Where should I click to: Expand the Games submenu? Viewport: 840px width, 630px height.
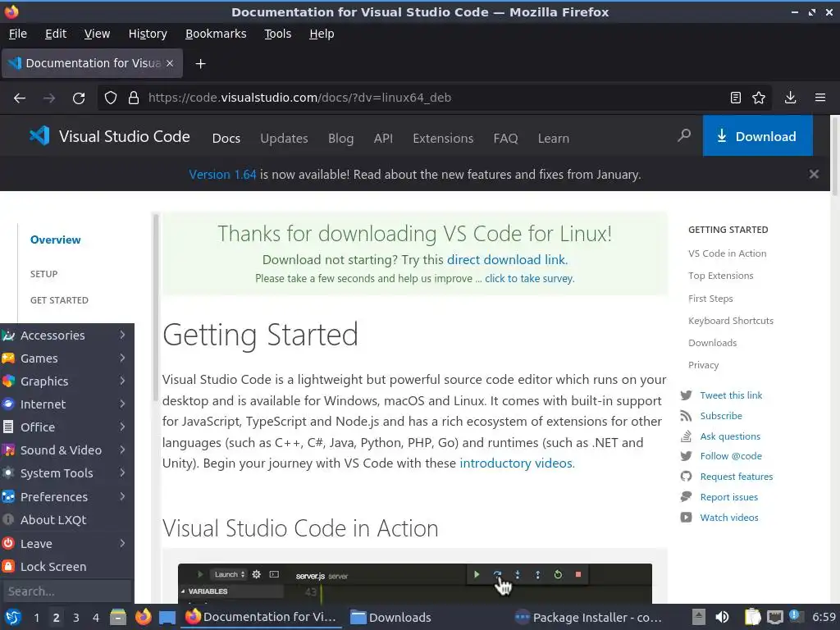(x=66, y=358)
